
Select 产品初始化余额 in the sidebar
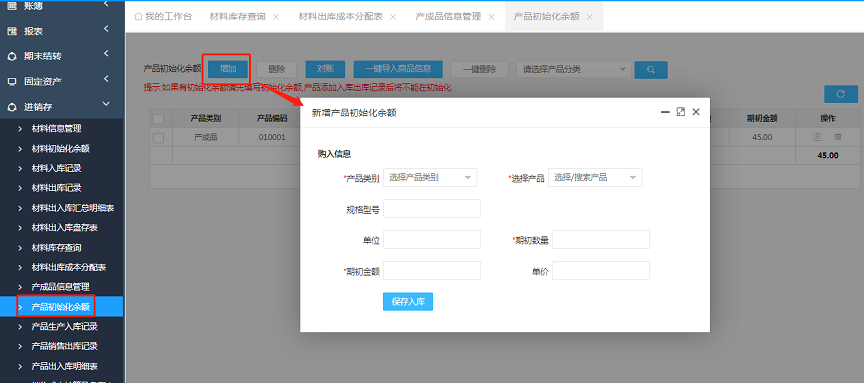[62, 306]
